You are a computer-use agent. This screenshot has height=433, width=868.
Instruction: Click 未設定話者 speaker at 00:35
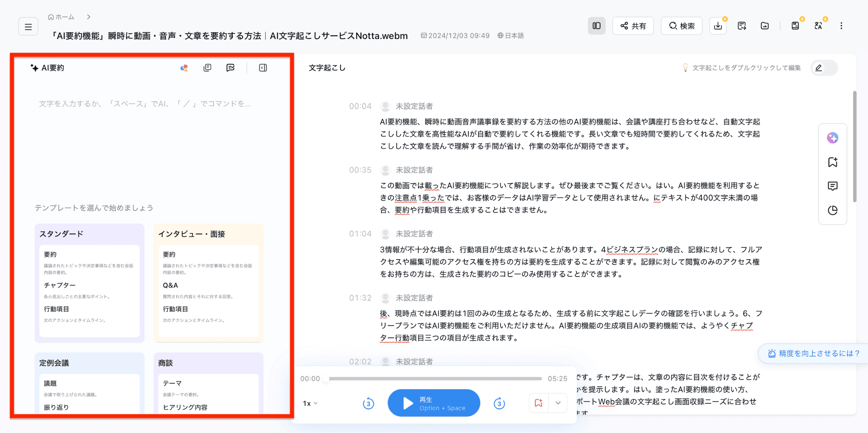(414, 170)
